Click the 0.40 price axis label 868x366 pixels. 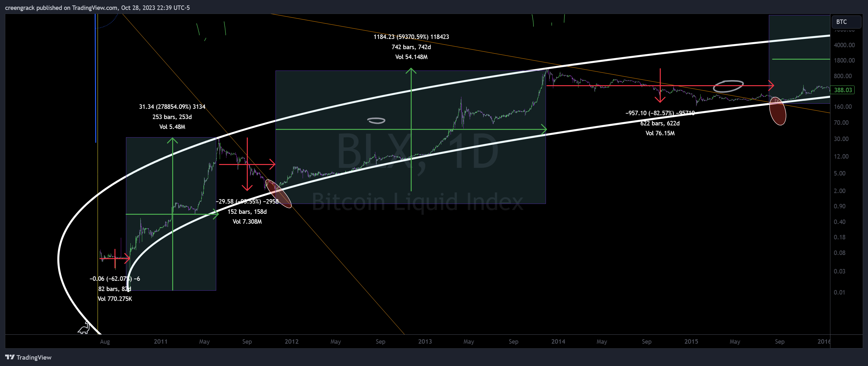point(840,222)
